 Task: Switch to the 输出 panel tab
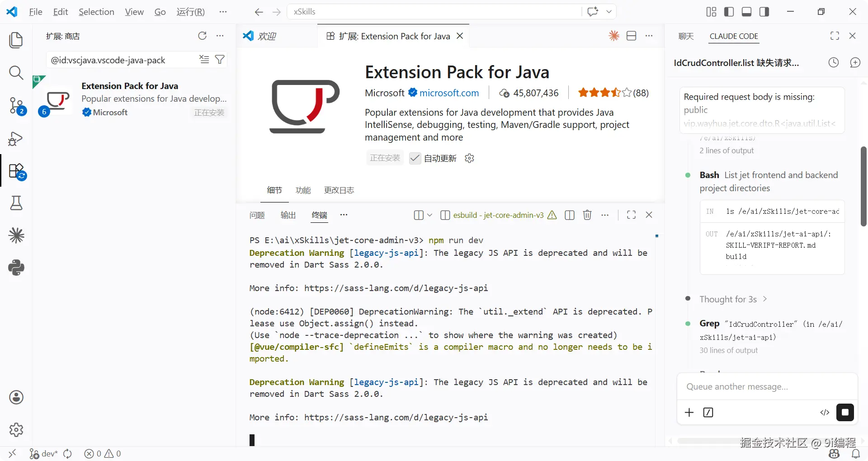pos(288,215)
